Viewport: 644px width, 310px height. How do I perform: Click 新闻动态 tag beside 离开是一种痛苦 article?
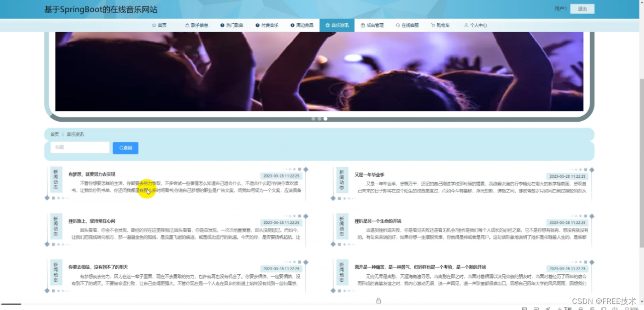342,272
